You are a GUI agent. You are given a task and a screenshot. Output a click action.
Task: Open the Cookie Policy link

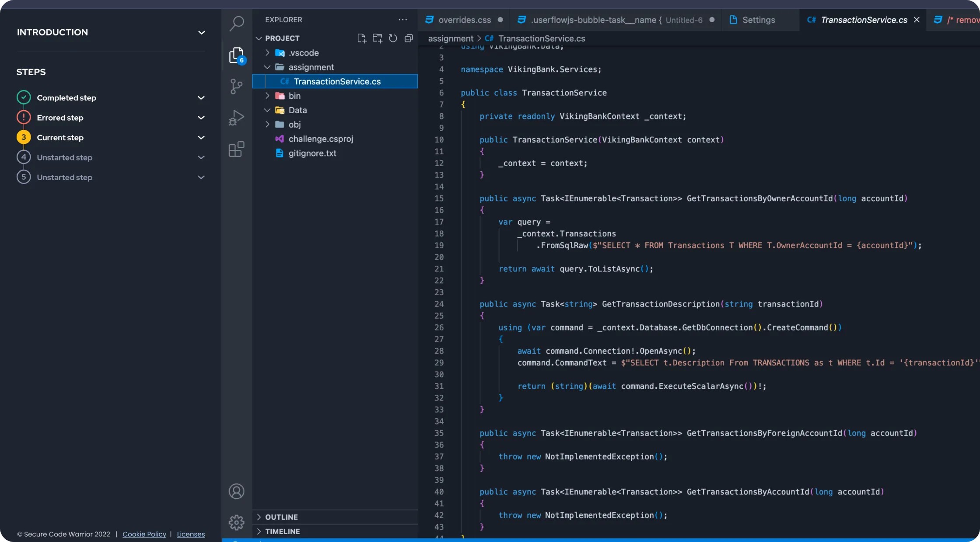pyautogui.click(x=144, y=534)
